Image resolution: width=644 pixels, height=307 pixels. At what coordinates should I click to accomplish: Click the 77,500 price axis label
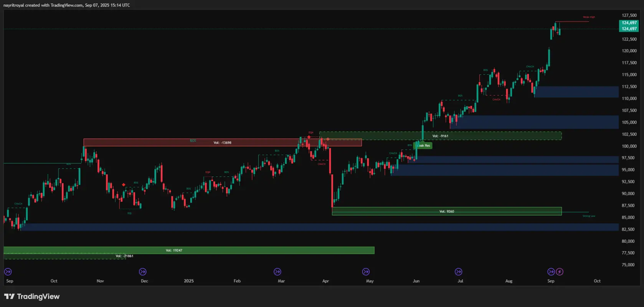point(629,253)
